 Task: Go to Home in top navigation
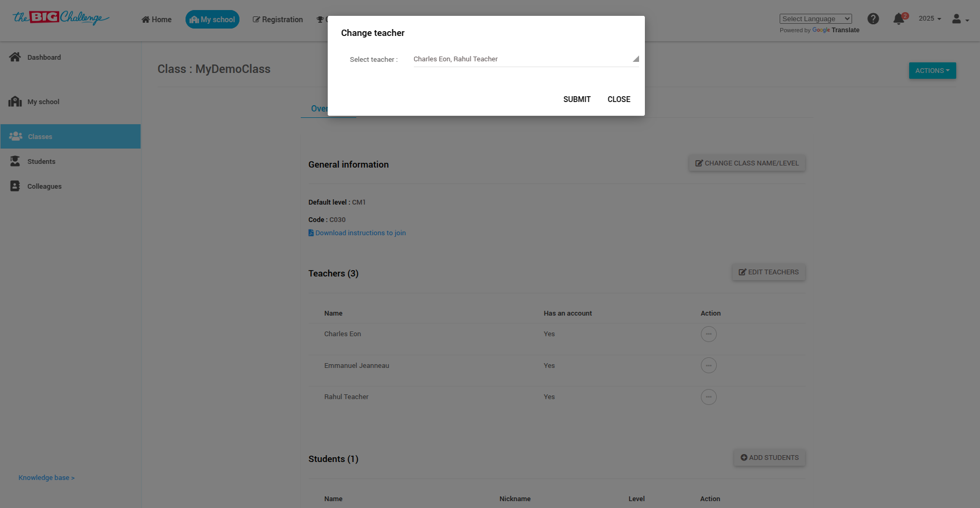point(156,20)
